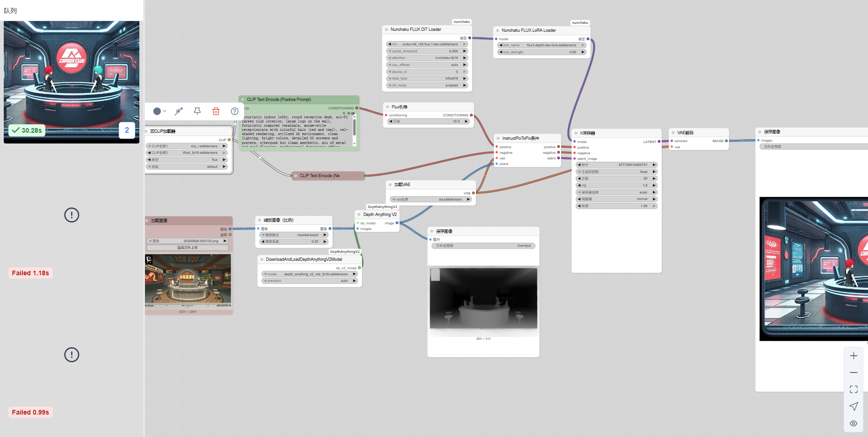Viewport: 868px width, 437px height.
Task: Click the DepthAnythingV2 badge above the Depth node
Action: tap(382, 207)
